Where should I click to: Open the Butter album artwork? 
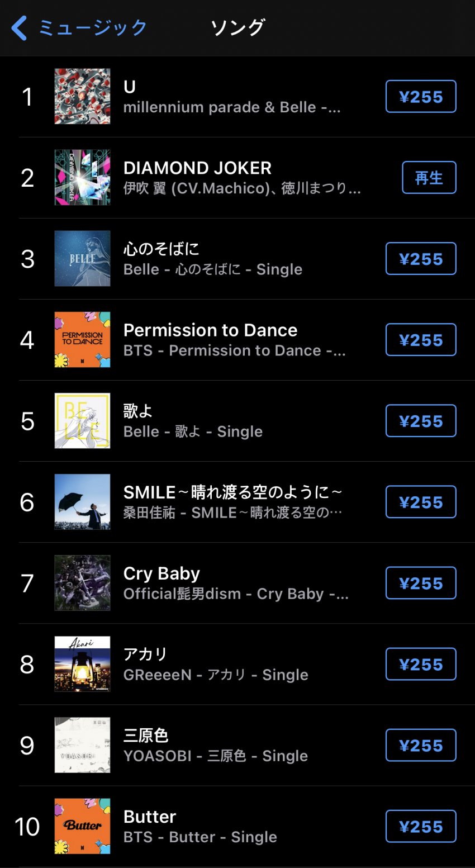[x=82, y=826]
